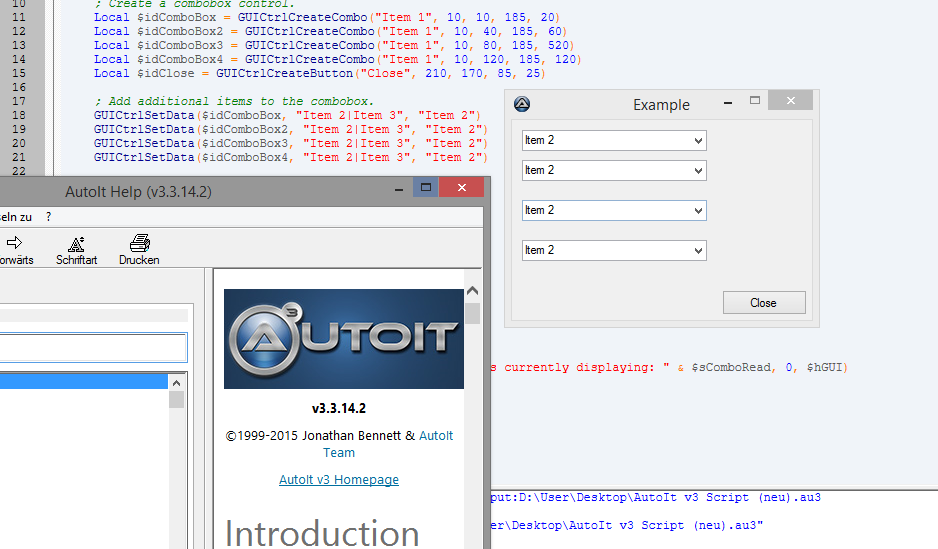This screenshot has height=549, width=938.
Task: Click the help keyword input field
Action: 92,348
